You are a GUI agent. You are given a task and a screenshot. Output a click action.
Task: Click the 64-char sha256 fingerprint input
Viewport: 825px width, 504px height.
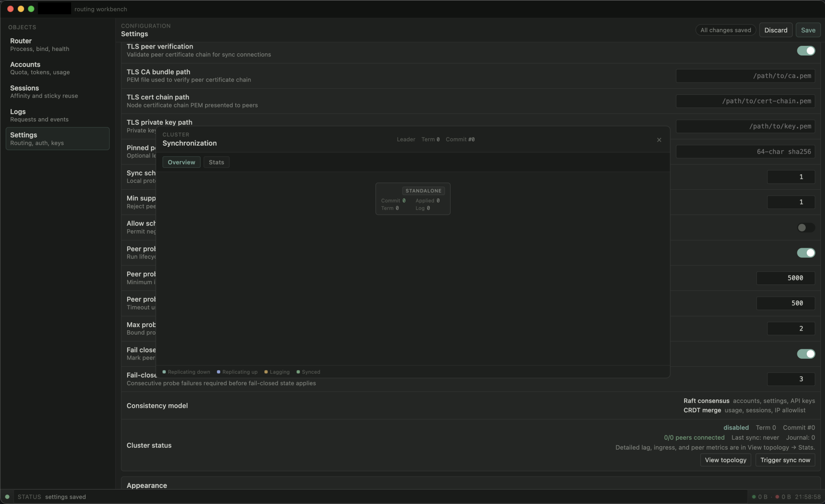coord(745,152)
